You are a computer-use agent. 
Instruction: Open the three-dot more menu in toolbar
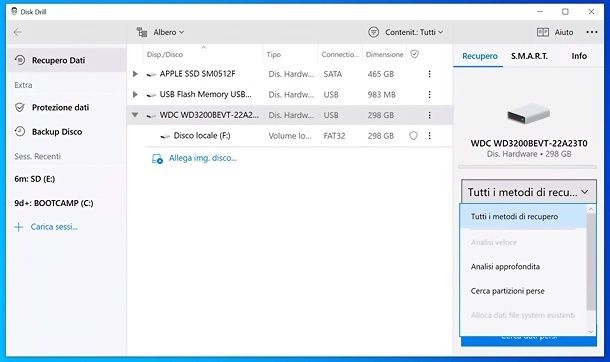click(592, 32)
